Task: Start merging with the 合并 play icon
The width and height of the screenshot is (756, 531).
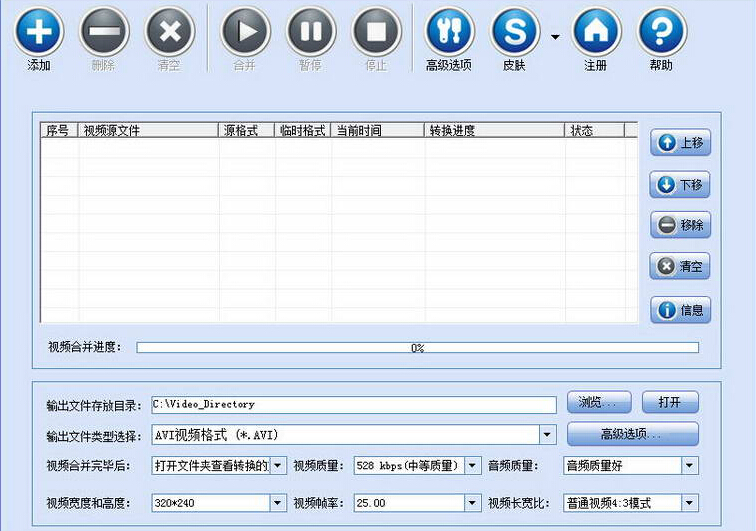Action: [245, 31]
